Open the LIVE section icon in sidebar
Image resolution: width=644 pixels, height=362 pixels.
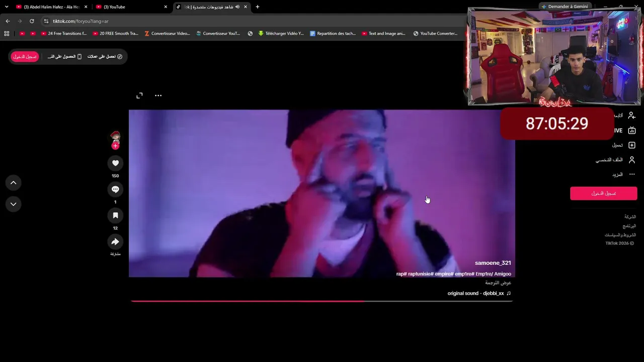[x=632, y=130]
